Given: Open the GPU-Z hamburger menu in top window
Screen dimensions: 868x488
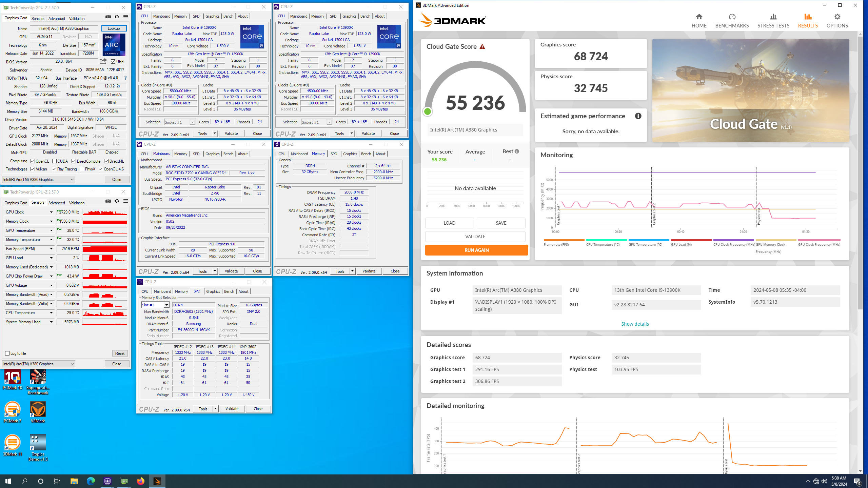Looking at the screenshot, I should tap(125, 17).
